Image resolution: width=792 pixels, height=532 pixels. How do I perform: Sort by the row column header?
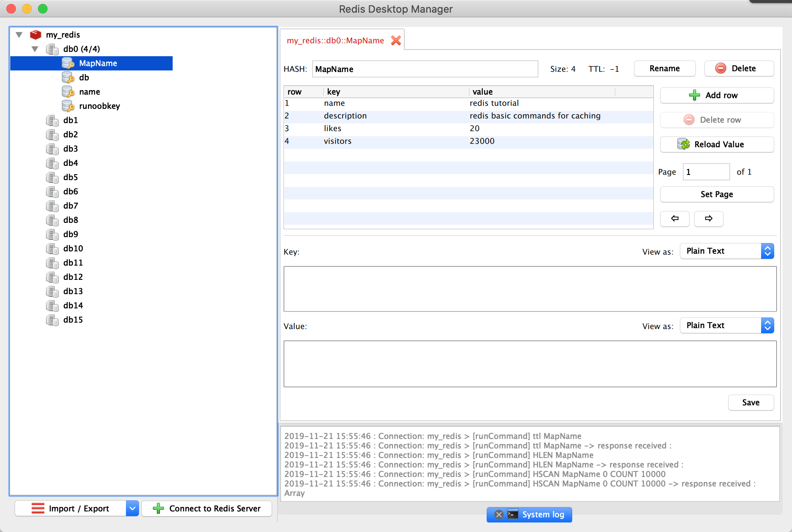(x=304, y=92)
